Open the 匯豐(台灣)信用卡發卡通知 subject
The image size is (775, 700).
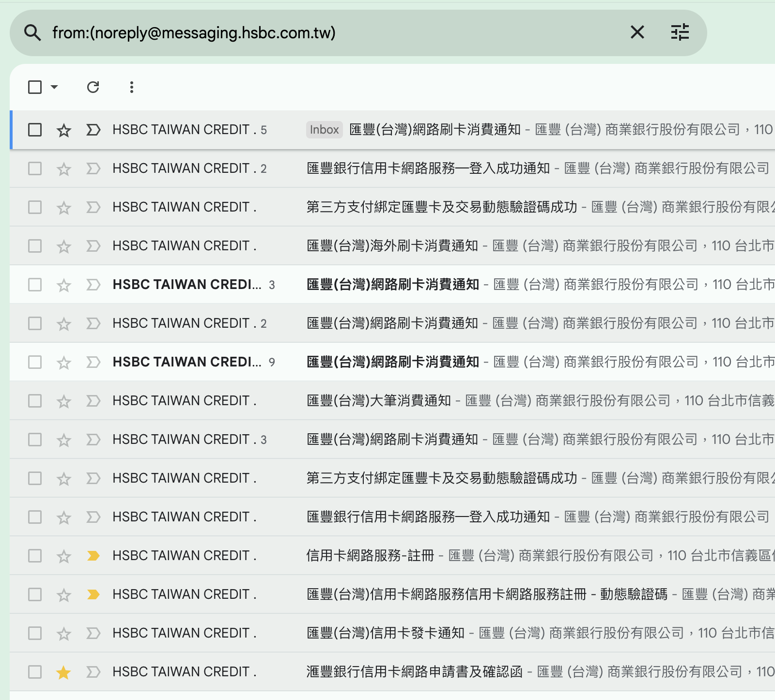tap(386, 633)
